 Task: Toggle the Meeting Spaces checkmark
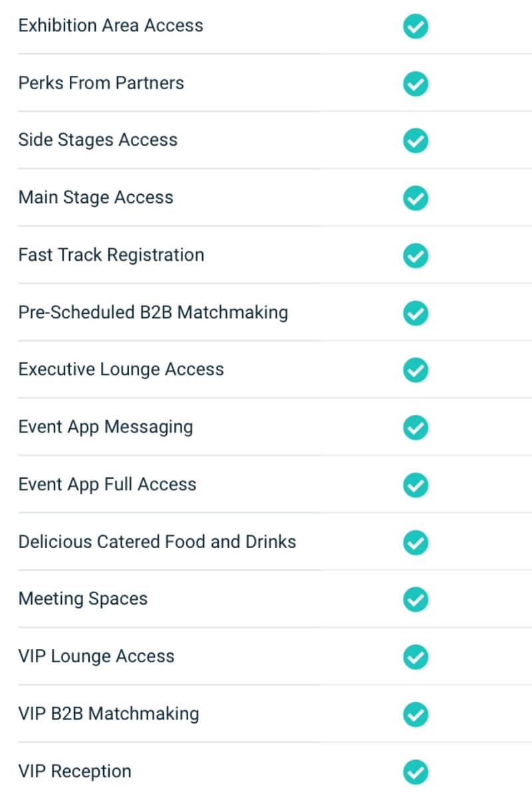point(416,599)
